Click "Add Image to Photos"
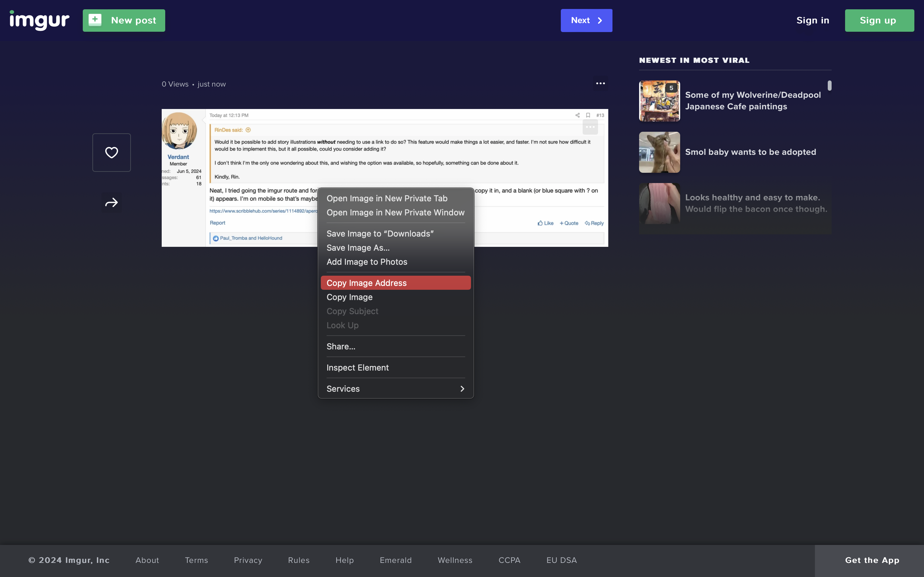 (366, 262)
